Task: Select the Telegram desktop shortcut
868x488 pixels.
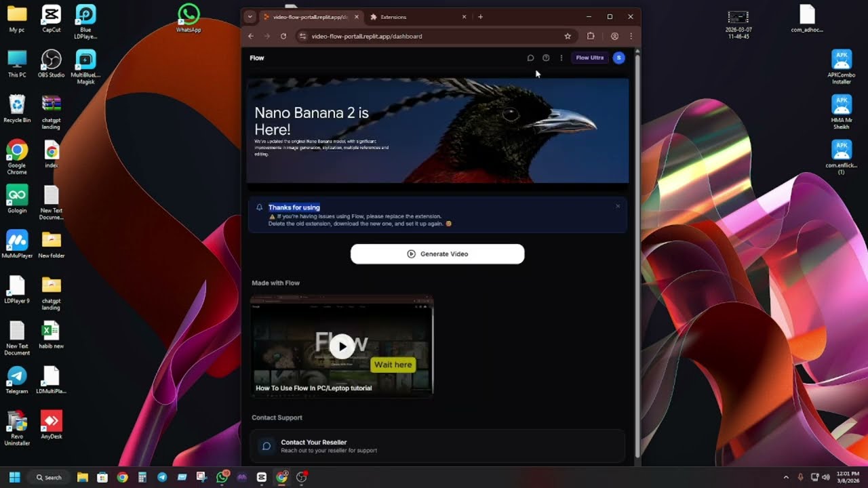Action: coord(17,380)
